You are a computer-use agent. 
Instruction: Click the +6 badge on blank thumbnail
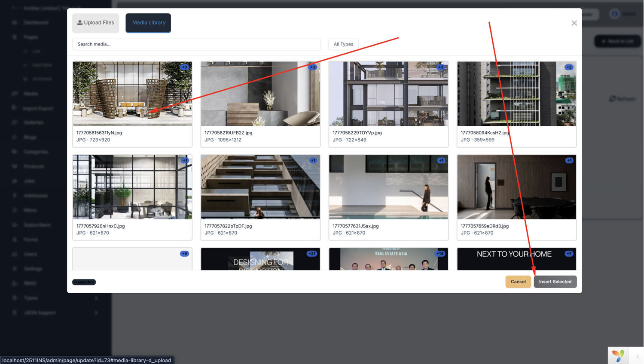pyautogui.click(x=184, y=254)
